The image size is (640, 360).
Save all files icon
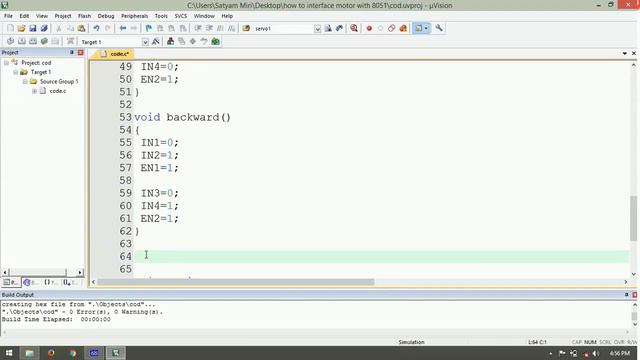[44, 28]
